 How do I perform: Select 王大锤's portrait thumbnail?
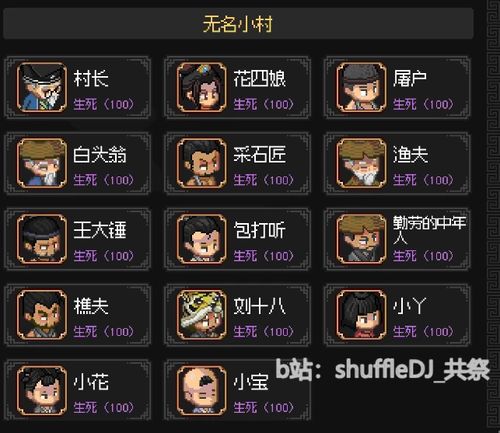click(42, 239)
